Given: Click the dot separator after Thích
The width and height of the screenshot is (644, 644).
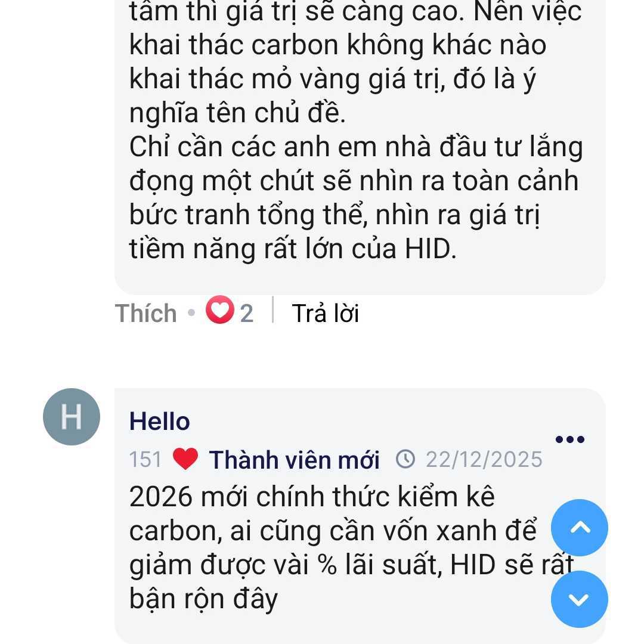Looking at the screenshot, I should (x=191, y=313).
